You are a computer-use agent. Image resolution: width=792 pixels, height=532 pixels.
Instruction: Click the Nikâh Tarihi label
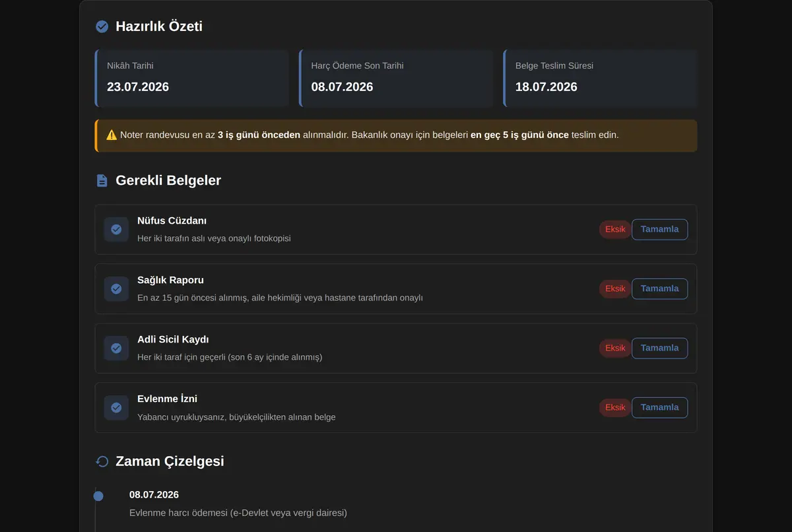pyautogui.click(x=130, y=66)
